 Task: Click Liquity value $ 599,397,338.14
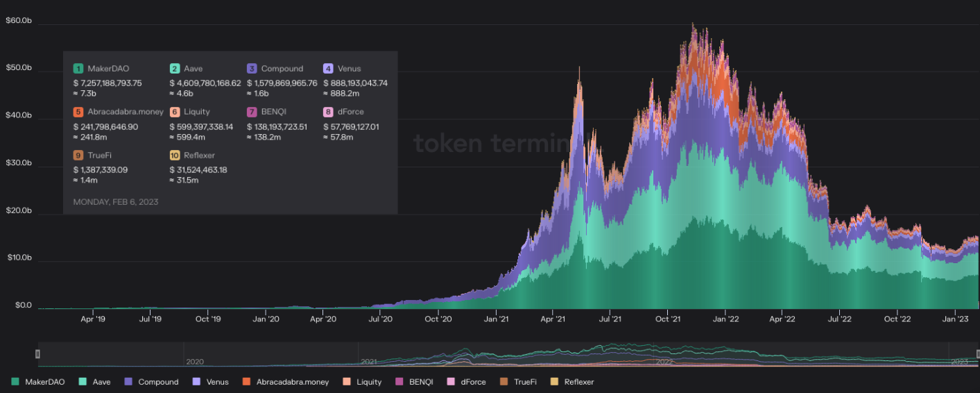pyautogui.click(x=201, y=126)
